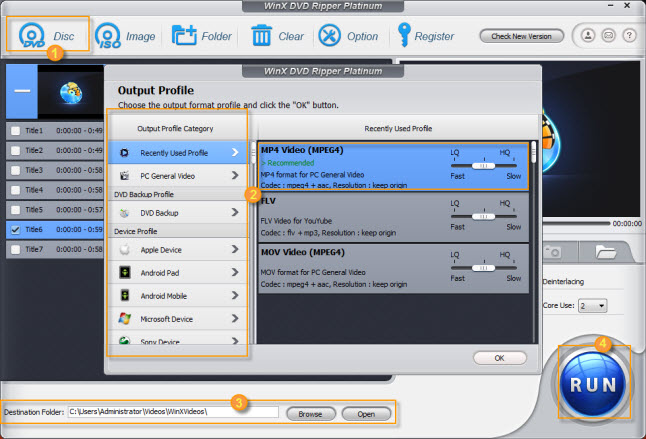
Task: Open the Core Use dropdown
Action: point(592,306)
